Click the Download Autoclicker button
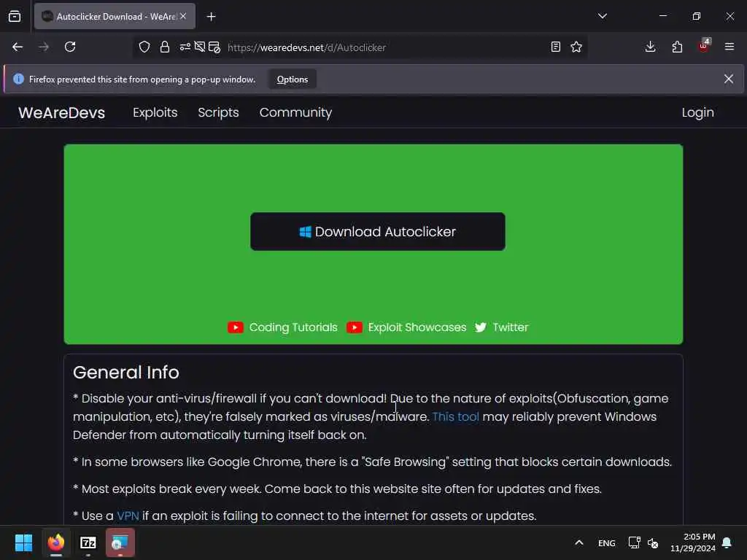Image resolution: width=747 pixels, height=560 pixels. 378,231
